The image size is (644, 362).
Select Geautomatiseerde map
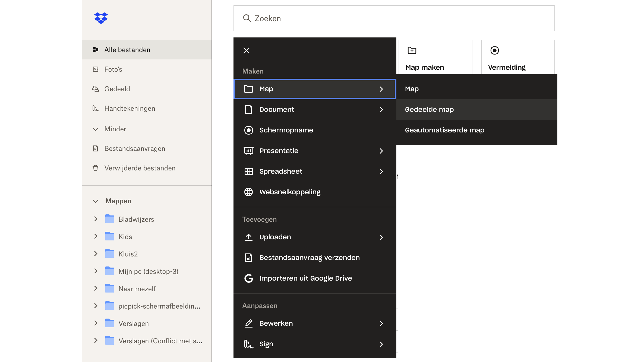pos(444,130)
